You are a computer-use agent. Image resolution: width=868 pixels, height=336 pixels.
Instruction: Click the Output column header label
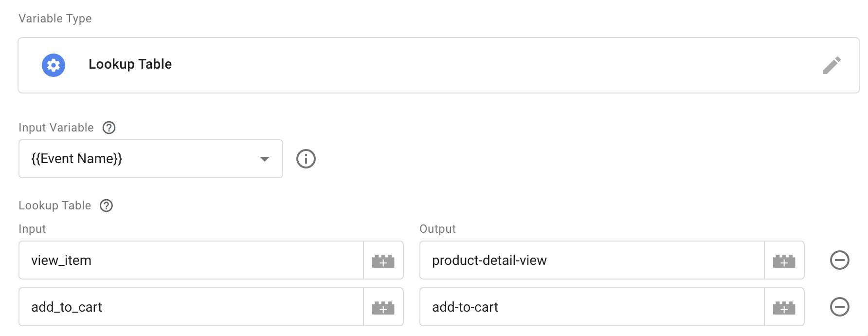click(437, 229)
